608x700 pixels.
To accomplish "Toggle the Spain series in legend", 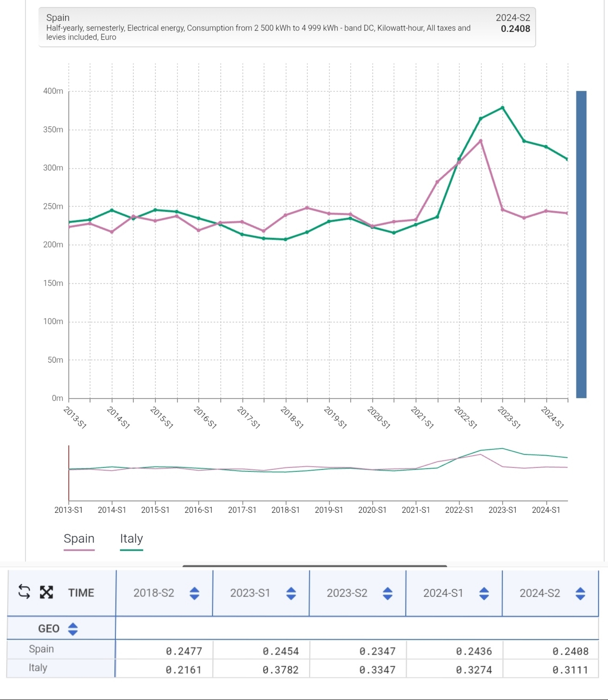I will point(79,539).
